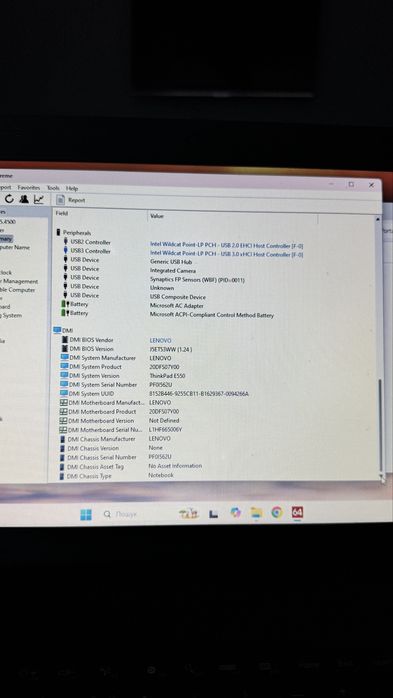Screen dimensions: 393x698
Task: Click the Notebook chassis type value
Action: (161, 475)
